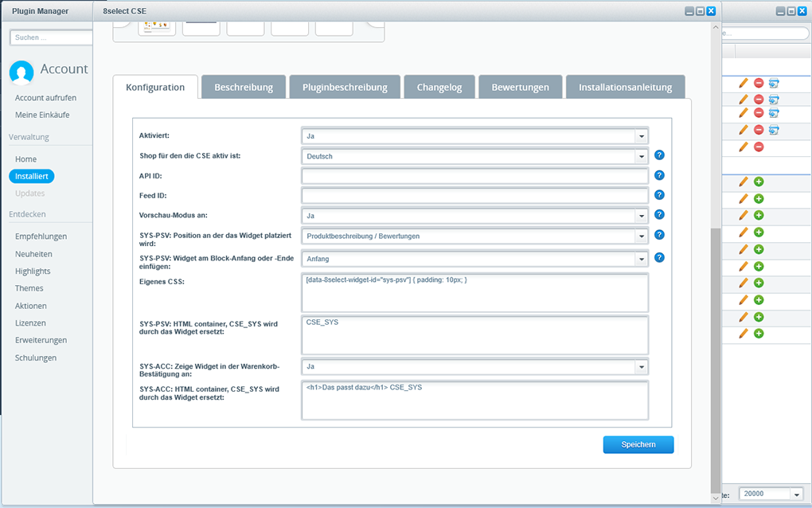Show help for the shop selection field

coord(659,156)
